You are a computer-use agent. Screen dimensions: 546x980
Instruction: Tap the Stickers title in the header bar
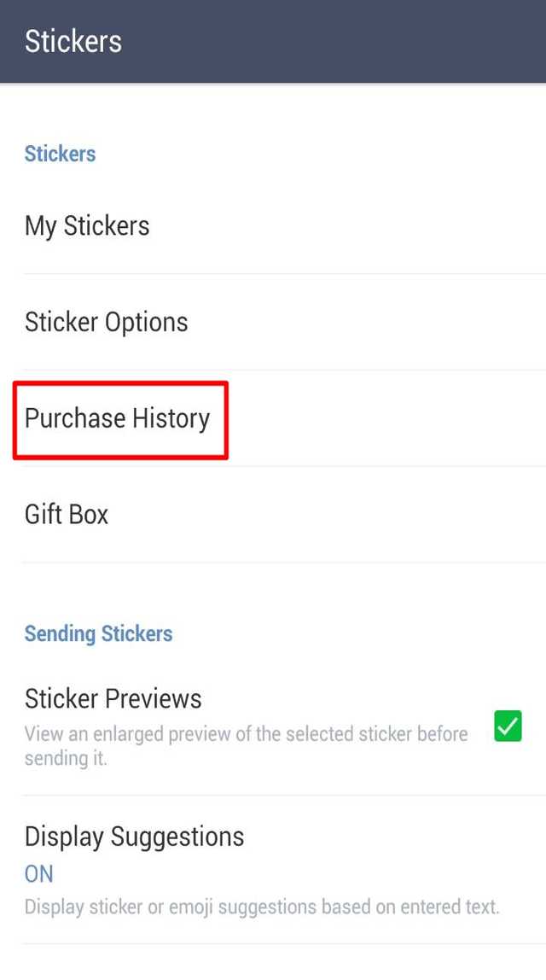73,41
